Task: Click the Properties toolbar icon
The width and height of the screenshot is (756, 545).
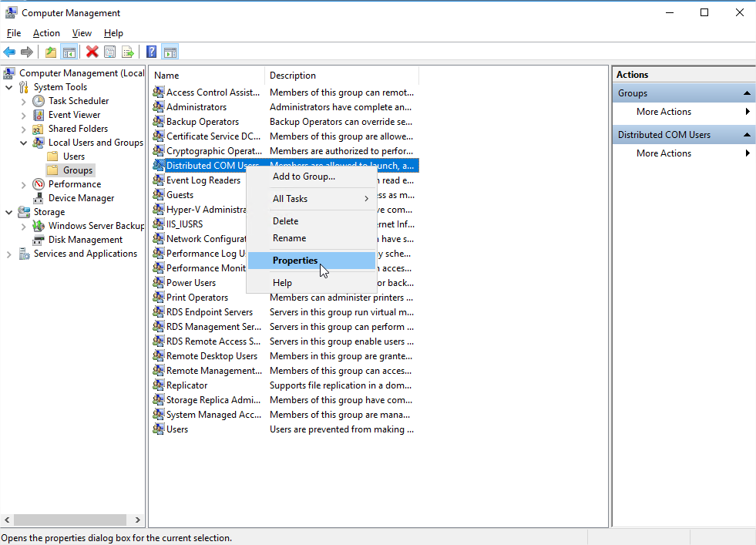Action: point(110,52)
